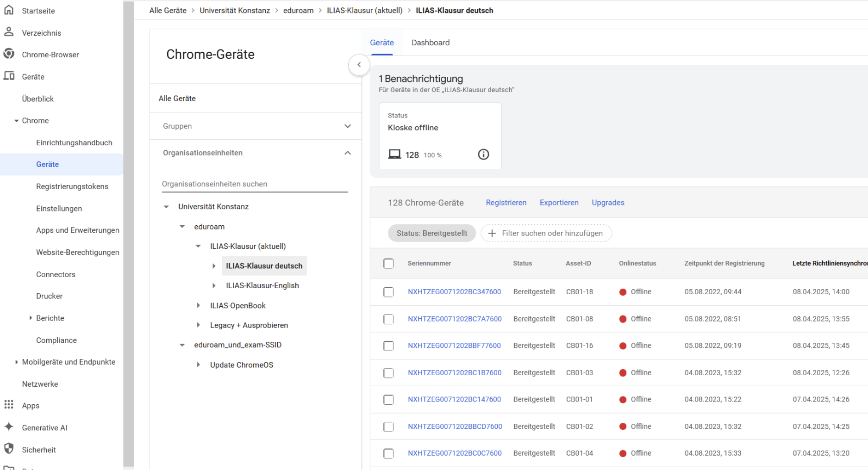Click the Sicherheit shield icon

9,449
